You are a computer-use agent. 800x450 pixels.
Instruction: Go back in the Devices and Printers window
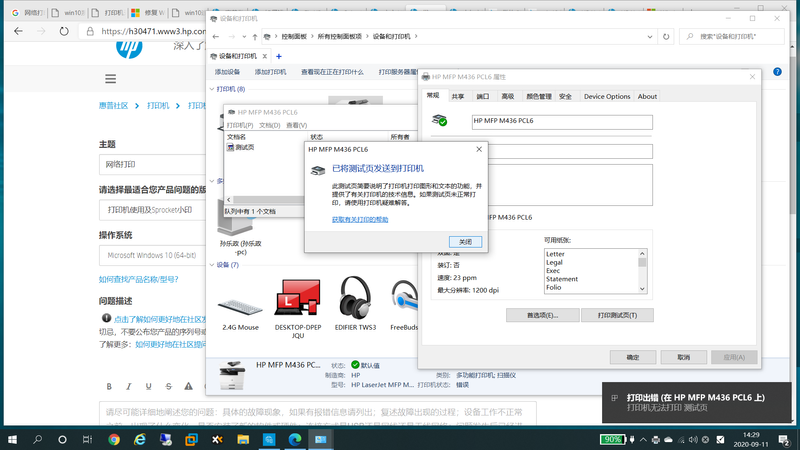pos(216,37)
